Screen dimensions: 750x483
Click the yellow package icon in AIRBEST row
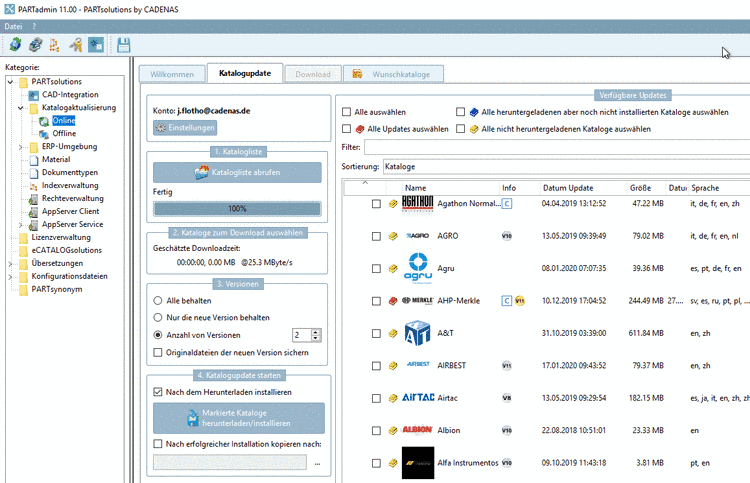393,366
